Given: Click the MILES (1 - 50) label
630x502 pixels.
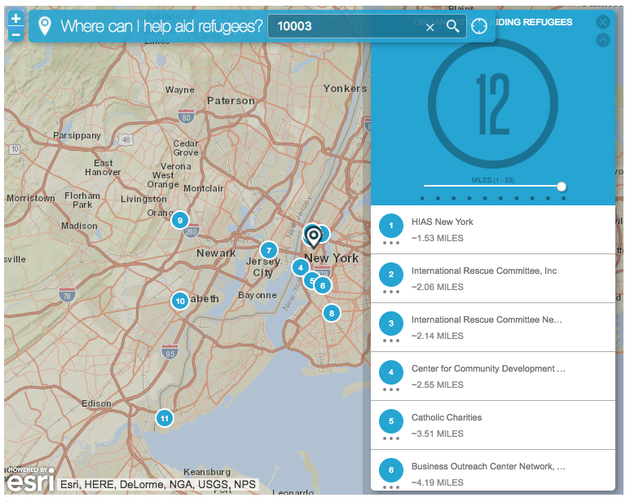Looking at the screenshot, I should tap(493, 180).
